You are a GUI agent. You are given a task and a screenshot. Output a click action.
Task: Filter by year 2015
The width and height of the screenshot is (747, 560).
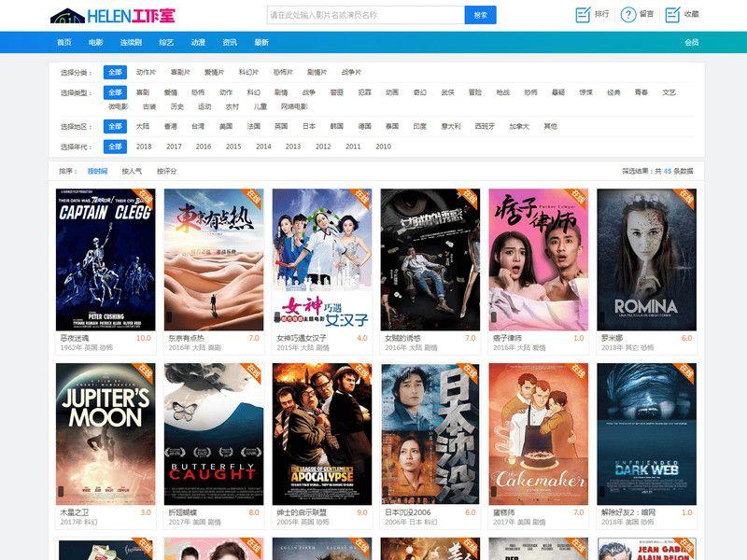233,147
